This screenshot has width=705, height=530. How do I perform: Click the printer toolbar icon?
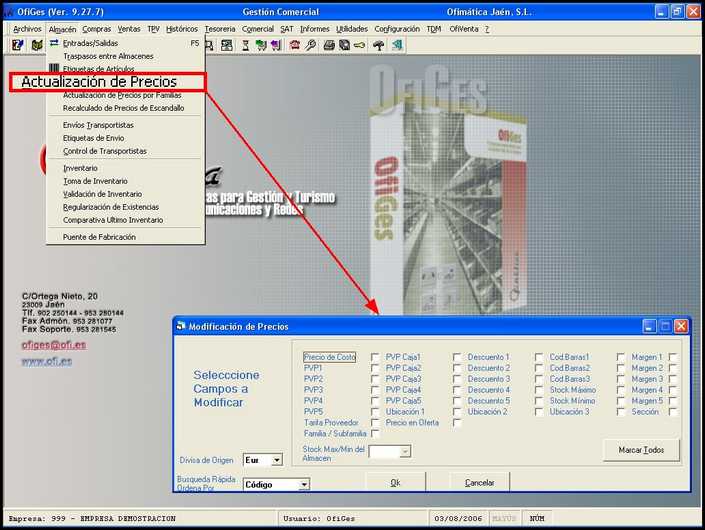(329, 45)
